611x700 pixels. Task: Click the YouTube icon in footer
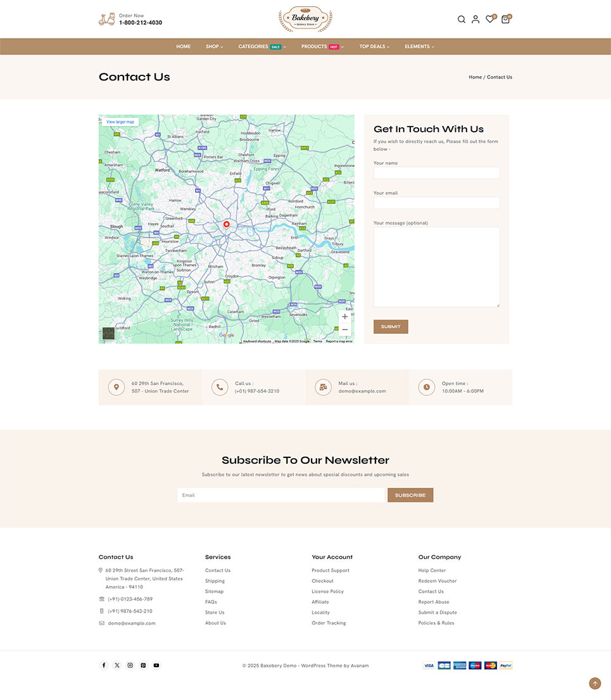(x=156, y=665)
